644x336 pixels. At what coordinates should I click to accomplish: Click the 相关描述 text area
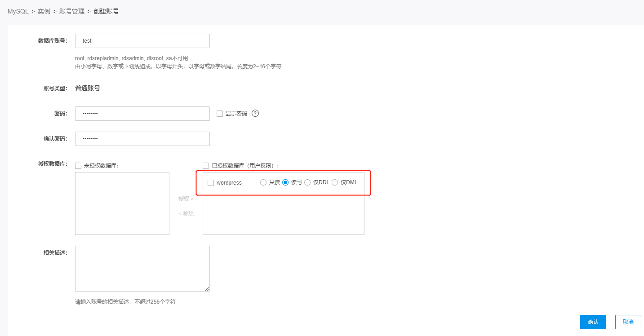coord(142,268)
